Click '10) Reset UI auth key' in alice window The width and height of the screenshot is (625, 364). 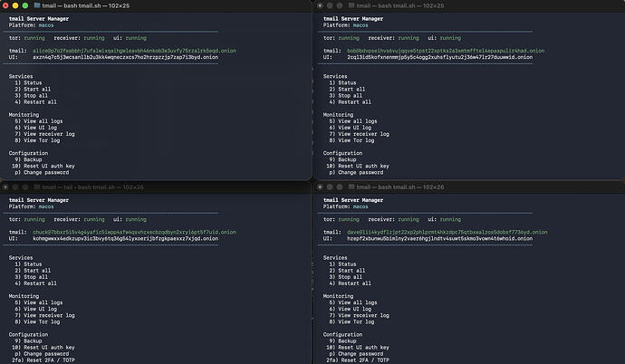pos(43,166)
